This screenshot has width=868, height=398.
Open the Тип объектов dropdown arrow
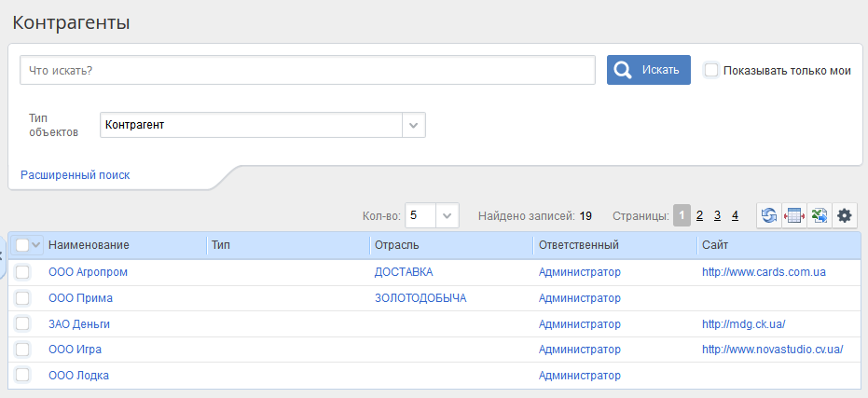pos(414,125)
